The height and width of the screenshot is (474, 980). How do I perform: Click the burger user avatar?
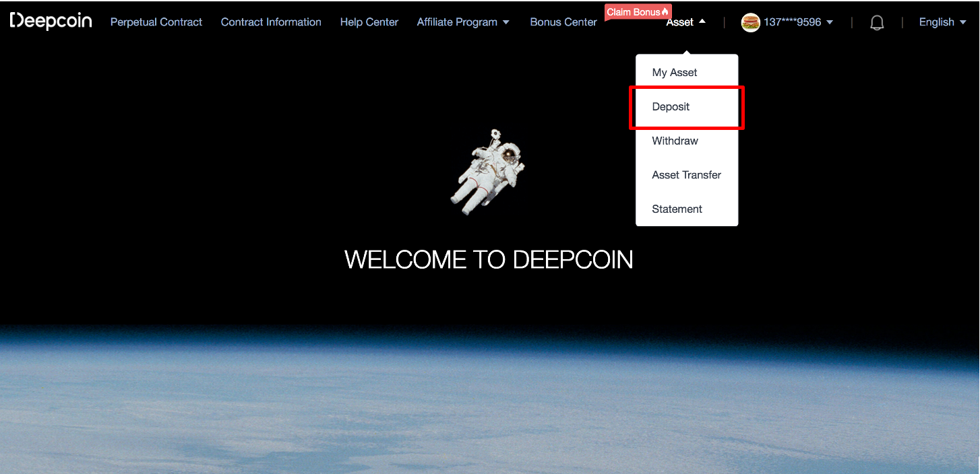[x=750, y=22]
